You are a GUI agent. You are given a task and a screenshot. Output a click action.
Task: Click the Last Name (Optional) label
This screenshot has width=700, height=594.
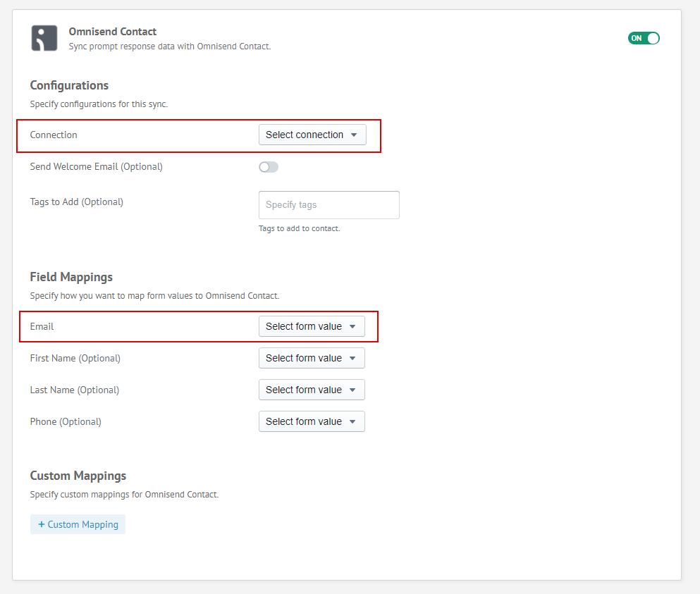75,390
